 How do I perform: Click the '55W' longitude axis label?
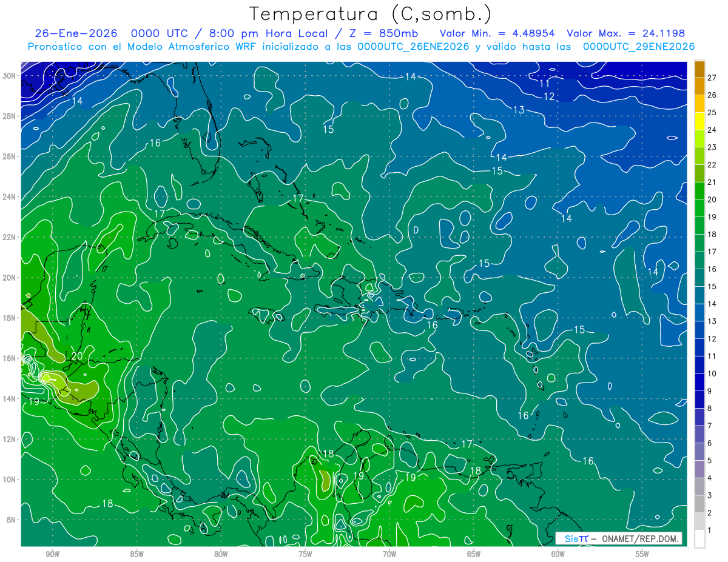pos(642,554)
